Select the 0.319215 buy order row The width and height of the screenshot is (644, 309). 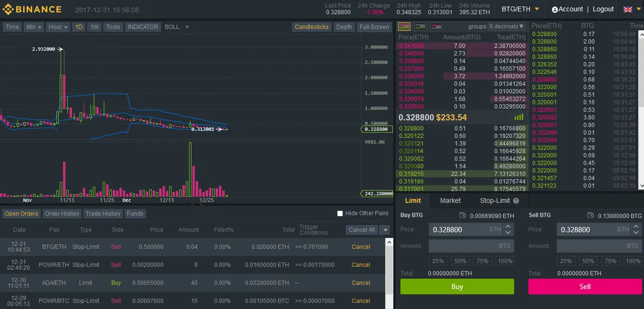coord(462,174)
